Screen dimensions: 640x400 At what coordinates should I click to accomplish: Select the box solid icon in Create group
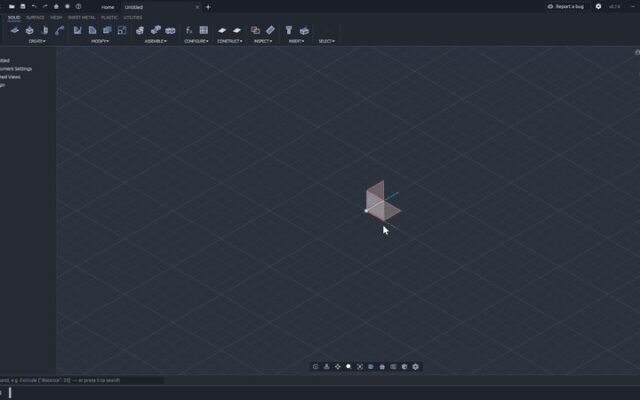point(29,30)
